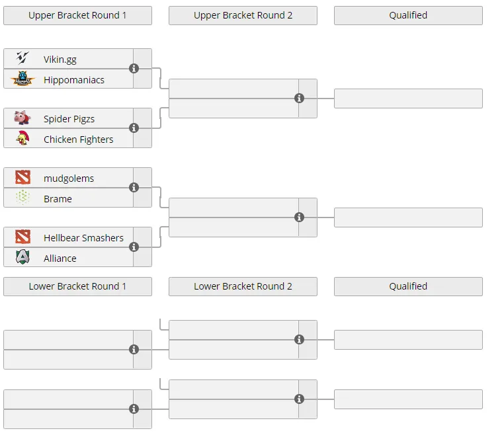Open the Vikin.gg team link

(x=60, y=59)
